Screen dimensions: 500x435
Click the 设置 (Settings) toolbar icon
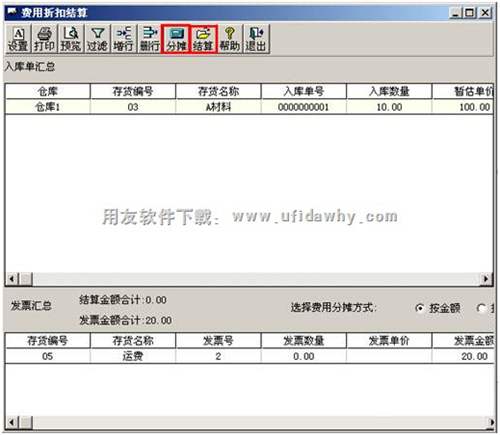[18, 39]
